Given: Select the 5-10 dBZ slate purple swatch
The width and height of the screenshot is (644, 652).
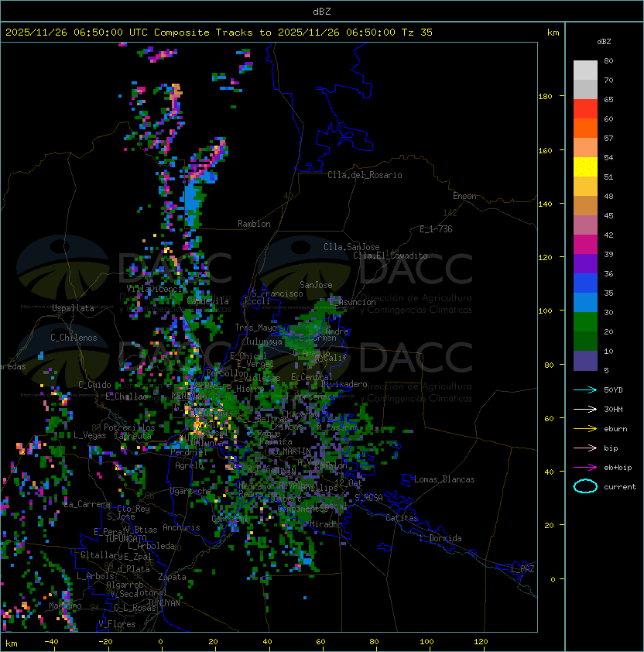Looking at the screenshot, I should 585,361.
